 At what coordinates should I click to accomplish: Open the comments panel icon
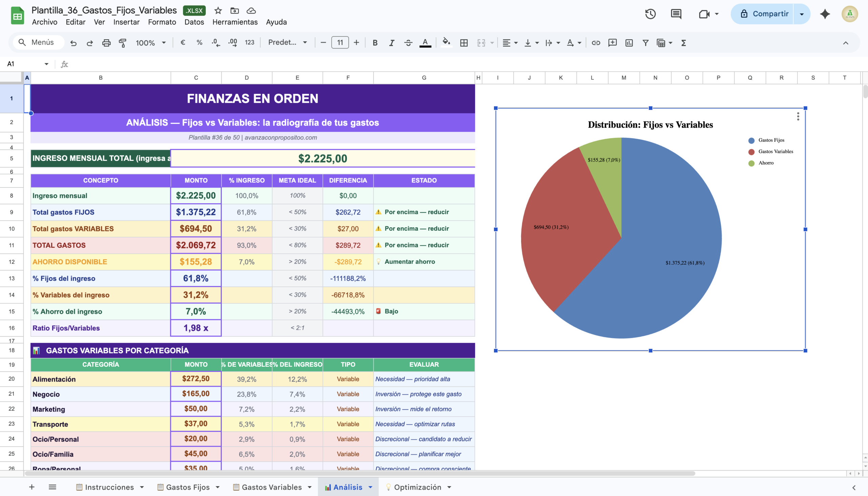[x=676, y=14]
